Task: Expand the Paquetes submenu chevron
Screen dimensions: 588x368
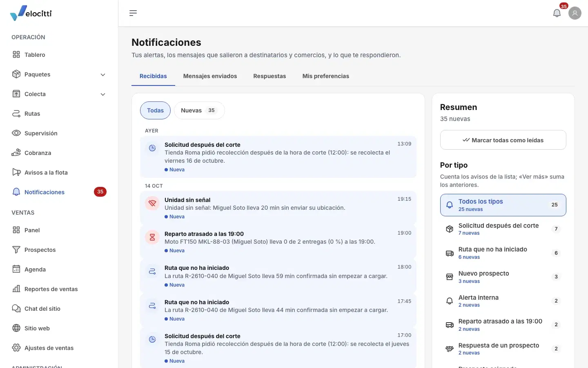Action: pyautogui.click(x=103, y=74)
